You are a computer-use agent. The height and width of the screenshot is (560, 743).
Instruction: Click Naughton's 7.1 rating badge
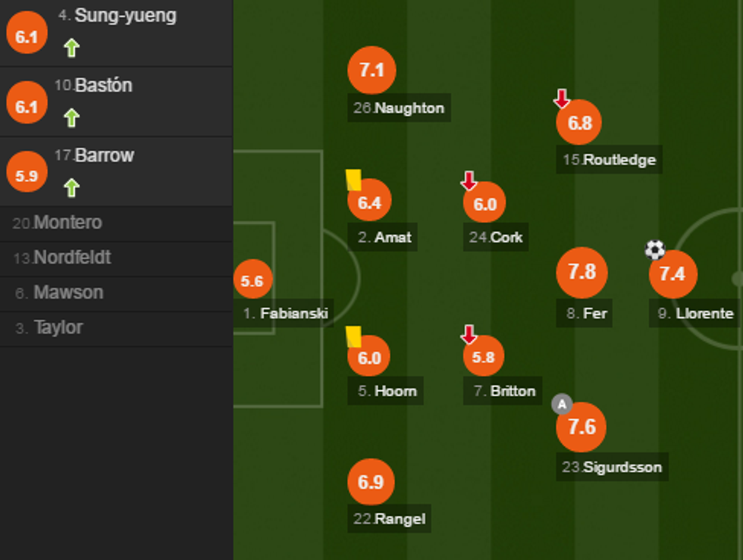click(x=371, y=70)
